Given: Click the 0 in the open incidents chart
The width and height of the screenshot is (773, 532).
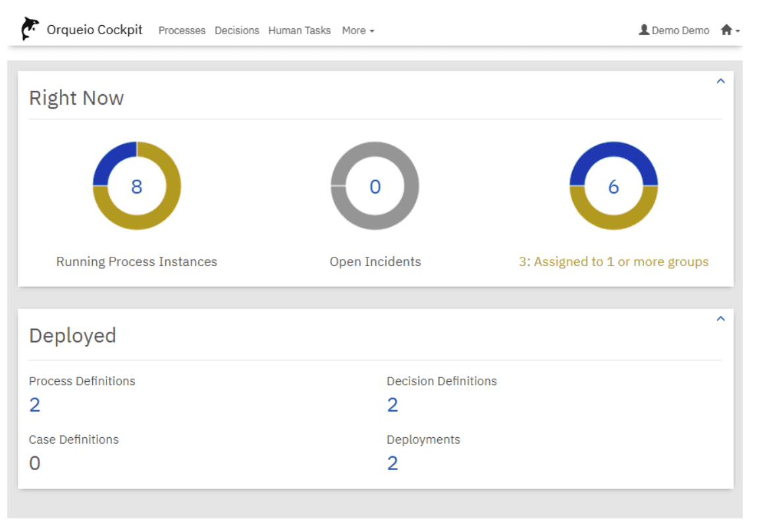Looking at the screenshot, I should coord(375,187).
